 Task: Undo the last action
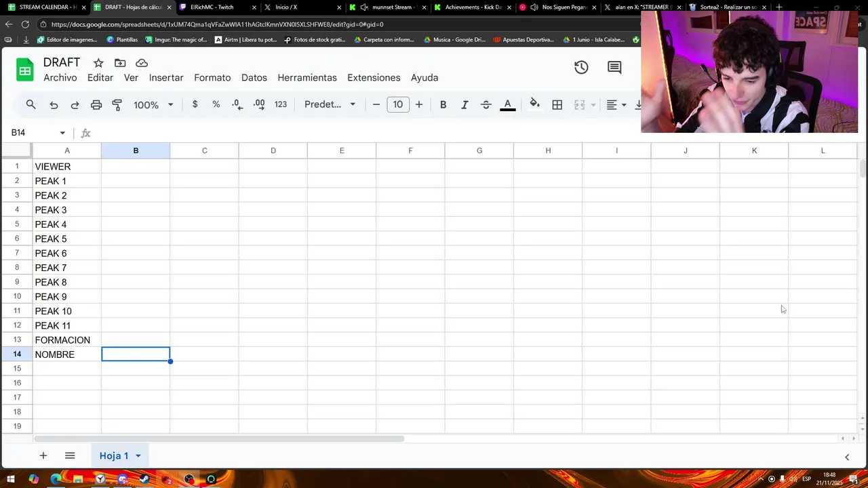click(54, 105)
